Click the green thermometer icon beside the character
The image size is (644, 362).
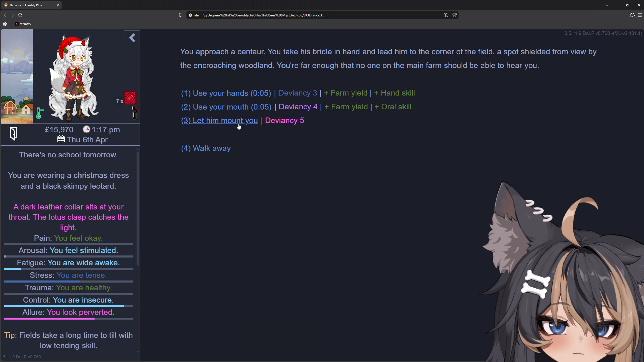[x=39, y=113]
